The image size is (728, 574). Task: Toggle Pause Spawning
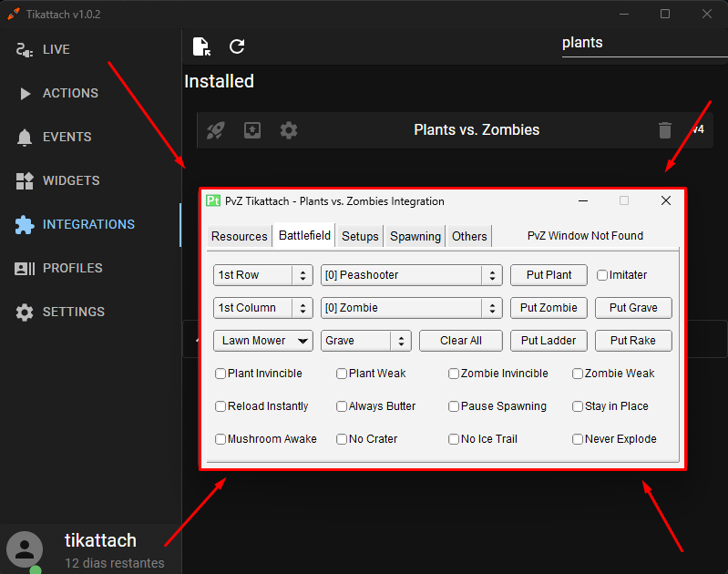pos(454,406)
